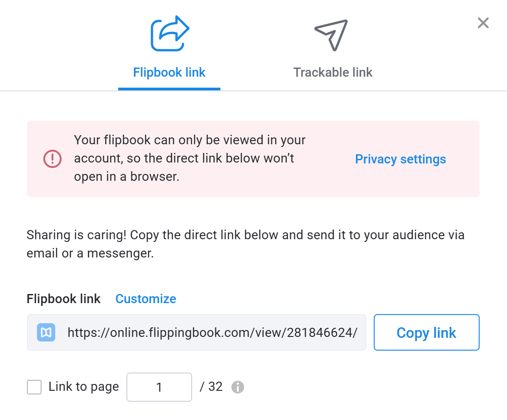This screenshot has width=507, height=420.
Task: Click the "Sharing is caring" description text
Action: pos(245,244)
